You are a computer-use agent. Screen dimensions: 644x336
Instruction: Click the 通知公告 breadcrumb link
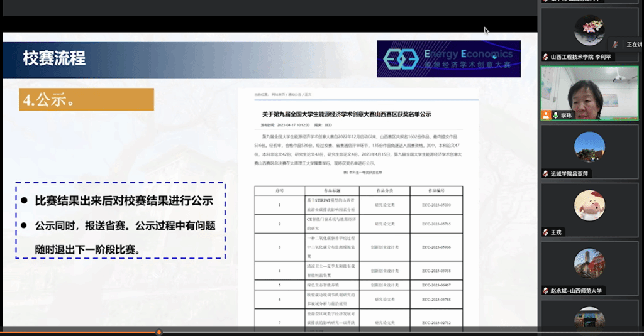point(295,95)
